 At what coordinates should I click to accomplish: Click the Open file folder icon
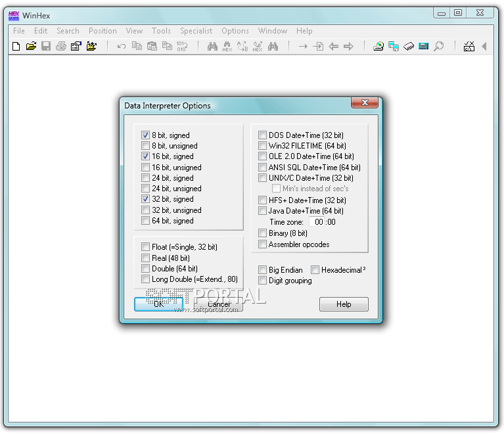tap(31, 46)
